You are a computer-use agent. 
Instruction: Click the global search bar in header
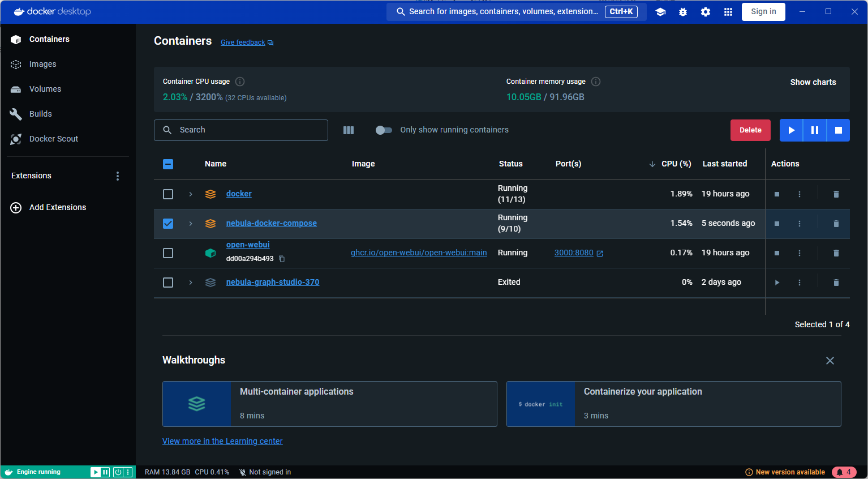coord(516,11)
